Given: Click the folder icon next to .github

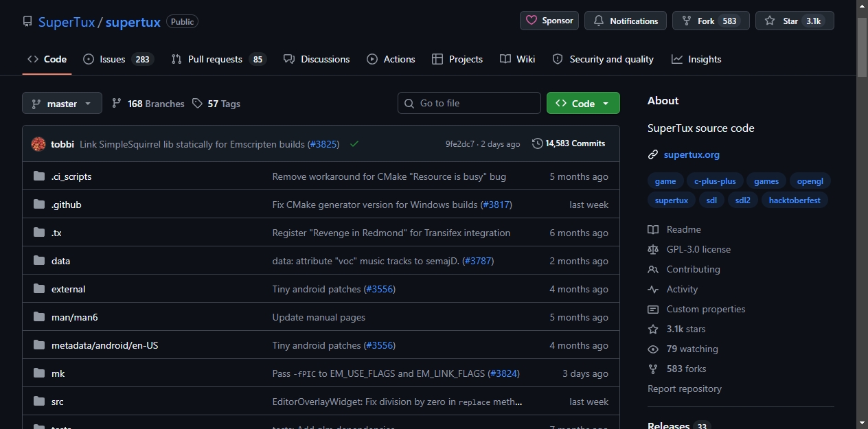Looking at the screenshot, I should 39,205.
